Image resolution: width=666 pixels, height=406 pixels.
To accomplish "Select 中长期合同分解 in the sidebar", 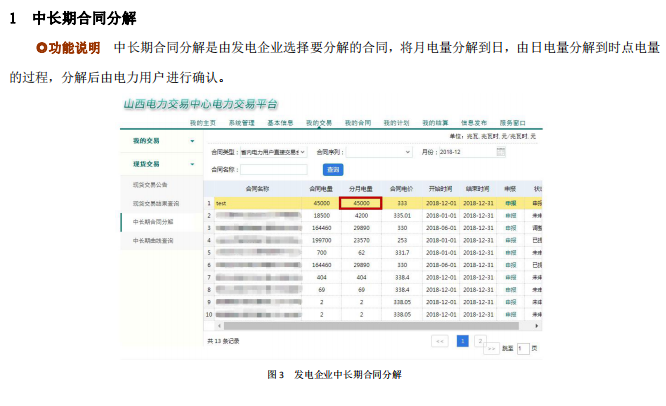I will click(x=153, y=221).
